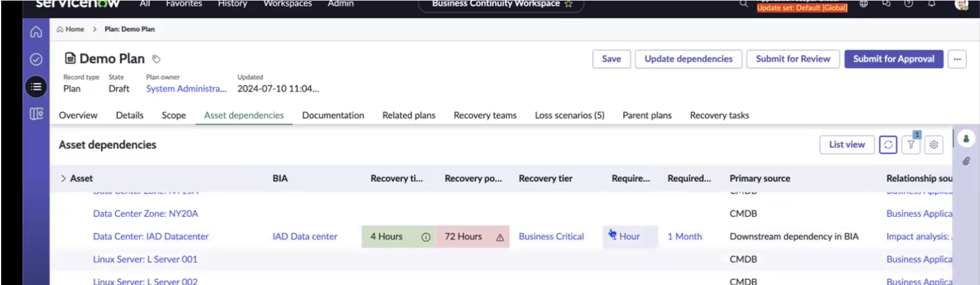Open the System Administrator plan owner link
Viewport: 980px width, 285px height.
tap(186, 89)
